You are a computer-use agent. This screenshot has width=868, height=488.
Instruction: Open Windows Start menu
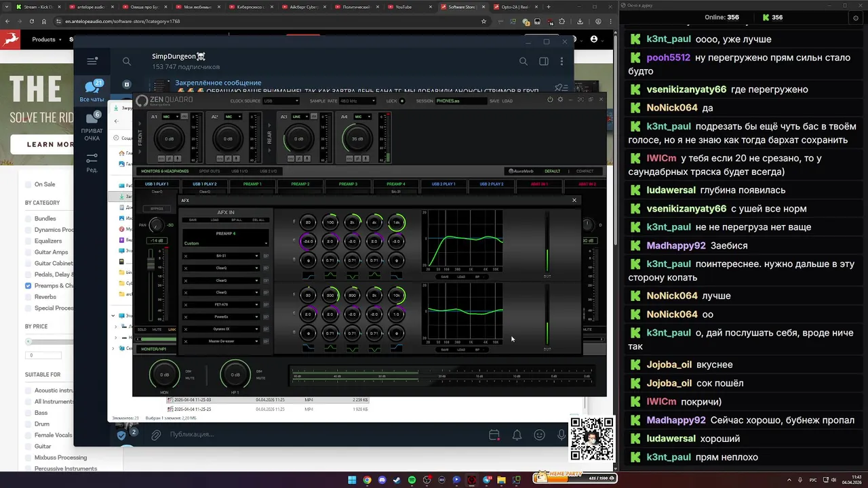point(352,480)
